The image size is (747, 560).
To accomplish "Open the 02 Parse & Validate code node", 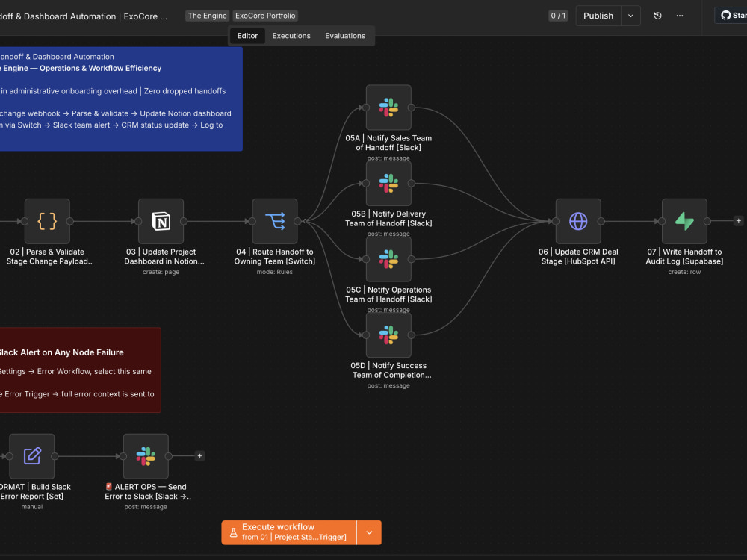I will click(47, 222).
